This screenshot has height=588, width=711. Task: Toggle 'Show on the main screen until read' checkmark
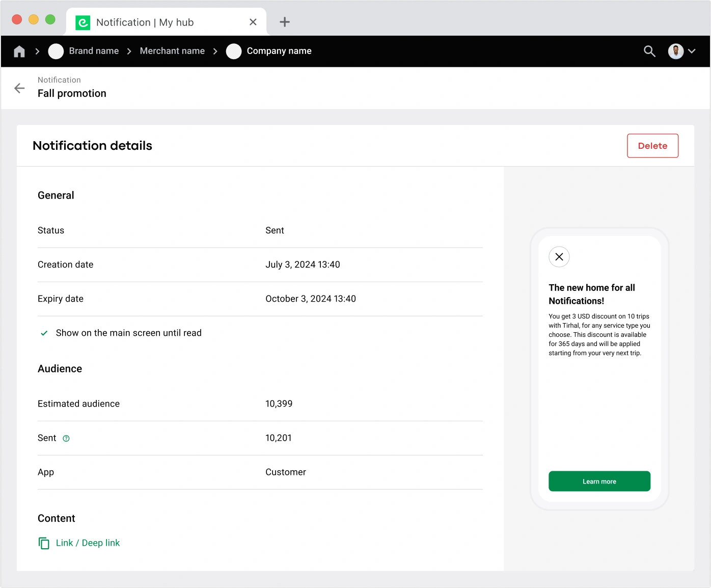[x=44, y=333]
